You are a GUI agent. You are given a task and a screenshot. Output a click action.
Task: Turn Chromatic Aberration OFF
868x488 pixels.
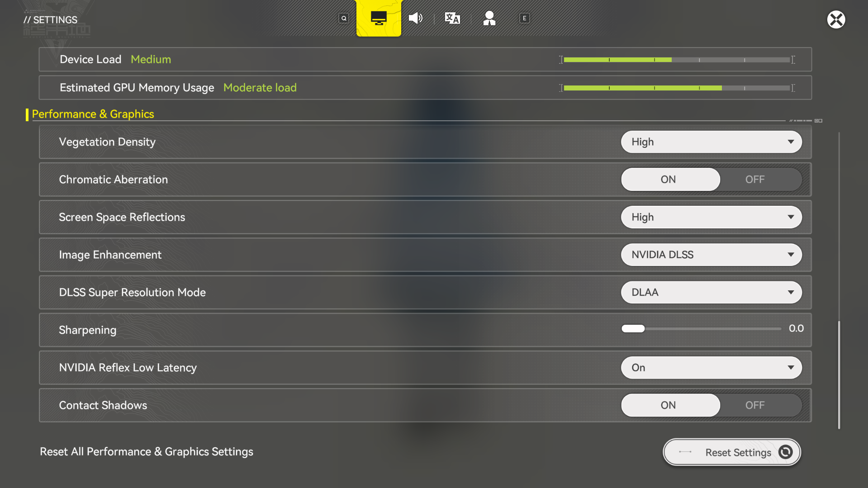point(755,180)
